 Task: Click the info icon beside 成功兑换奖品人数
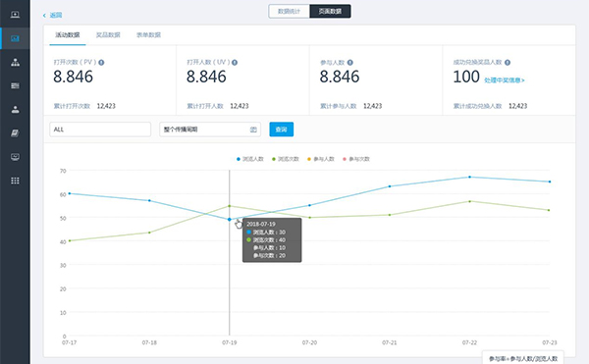coord(508,63)
